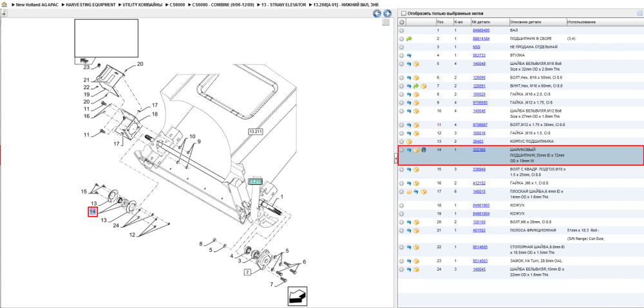Click the pin panel icon below home

click(x=4, y=13)
